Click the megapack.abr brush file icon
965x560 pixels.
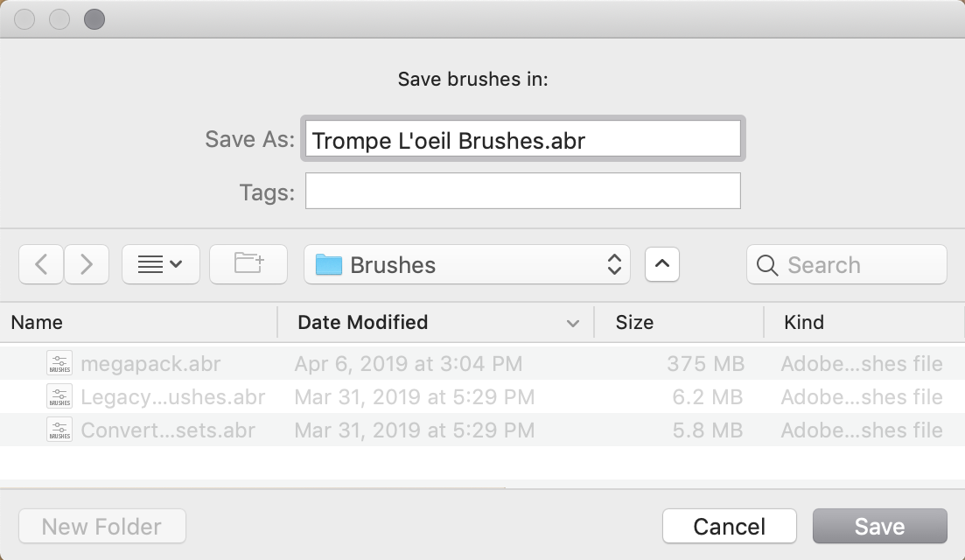(x=59, y=363)
